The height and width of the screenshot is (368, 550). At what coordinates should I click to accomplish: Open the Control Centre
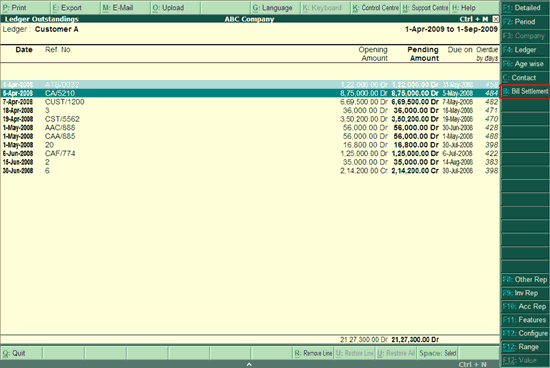click(x=376, y=8)
